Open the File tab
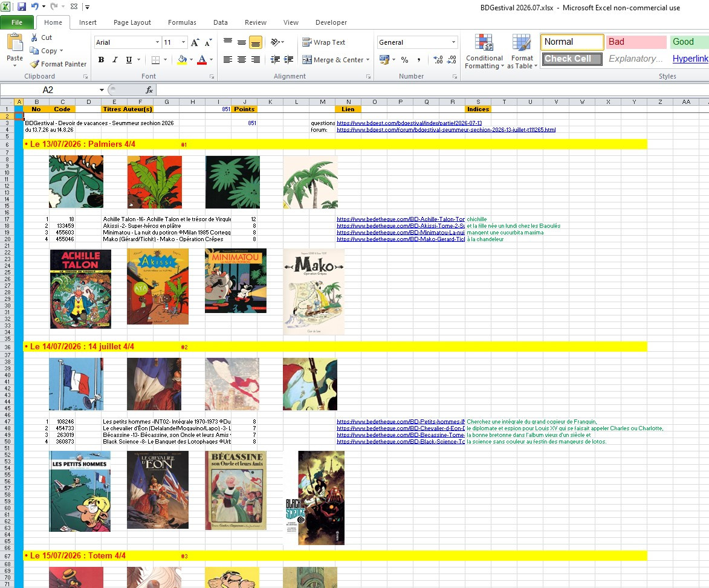The width and height of the screenshot is (709, 588). tap(17, 22)
